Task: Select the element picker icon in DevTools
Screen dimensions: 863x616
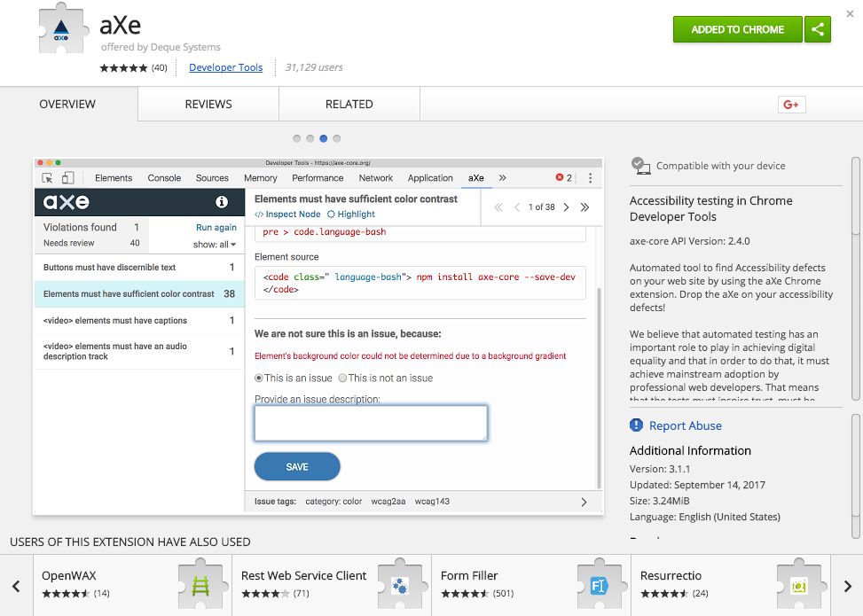Action: pyautogui.click(x=47, y=177)
